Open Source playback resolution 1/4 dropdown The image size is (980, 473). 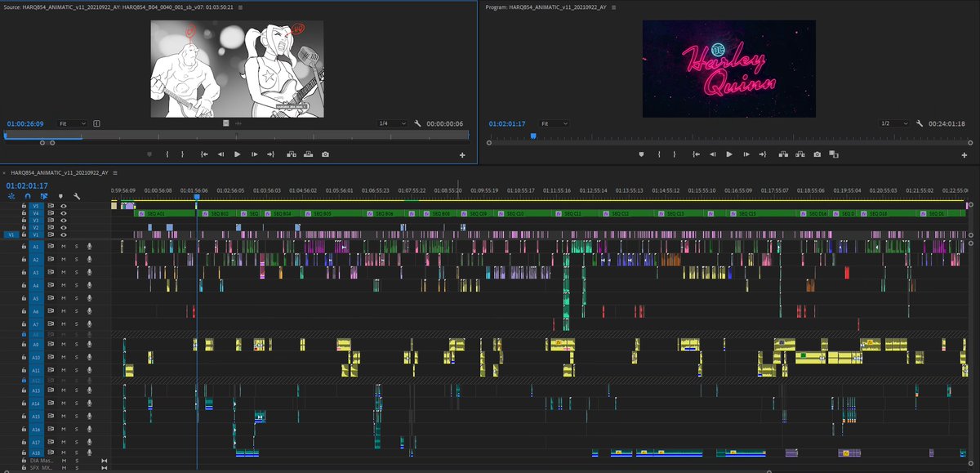[393, 123]
